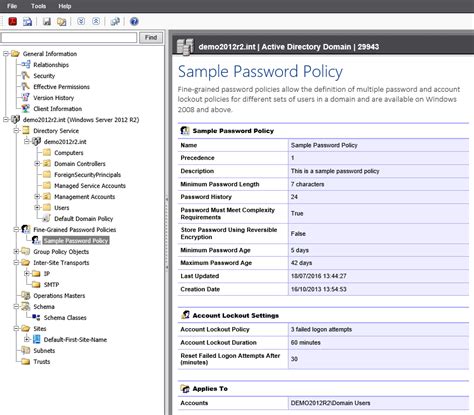Expand the Domain Controllers tree node

(x=37, y=164)
